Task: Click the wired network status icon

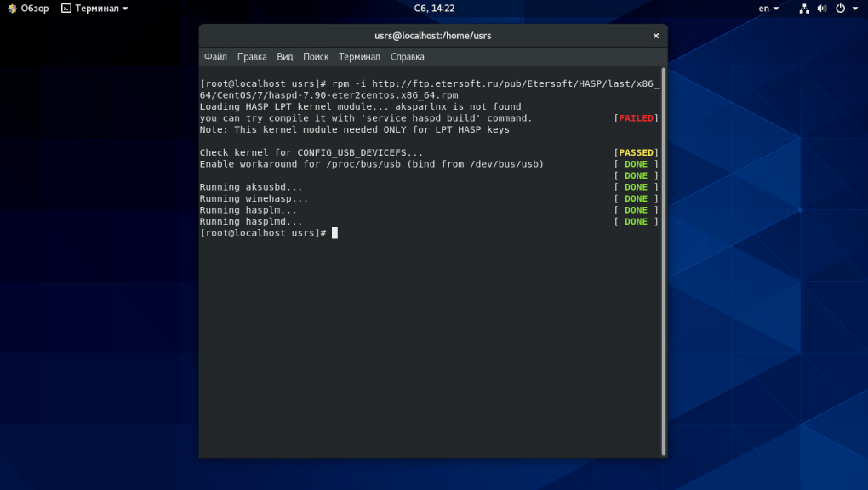Action: click(805, 9)
